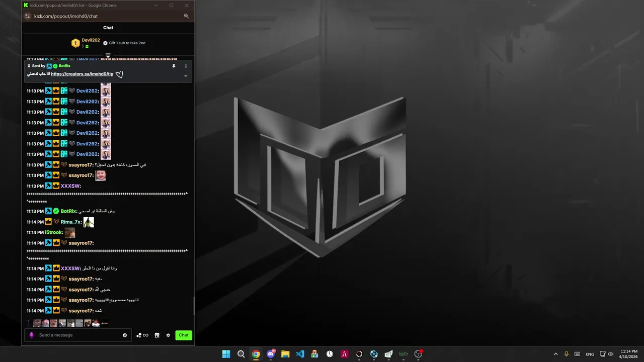Image resolution: width=644 pixels, height=362 pixels.
Task: Open channel points infinity icon
Action: tap(142, 335)
